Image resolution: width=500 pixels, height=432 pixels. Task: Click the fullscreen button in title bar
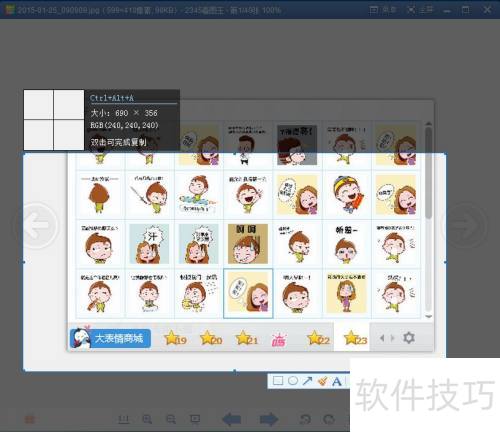coord(420,10)
